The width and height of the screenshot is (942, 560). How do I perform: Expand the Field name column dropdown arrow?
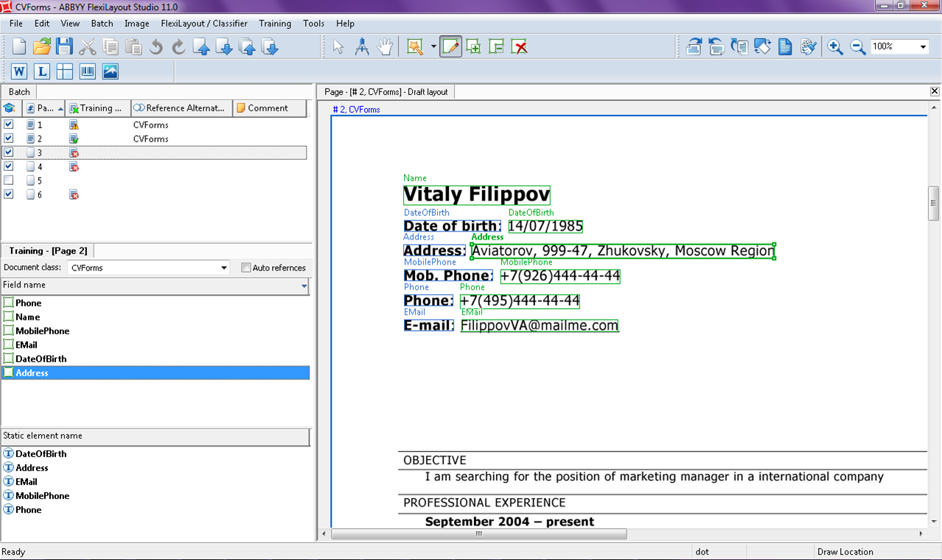(x=304, y=286)
